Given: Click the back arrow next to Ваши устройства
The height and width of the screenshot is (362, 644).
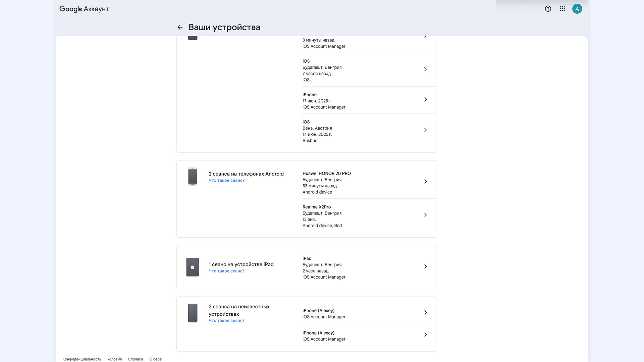Looking at the screenshot, I should (180, 27).
